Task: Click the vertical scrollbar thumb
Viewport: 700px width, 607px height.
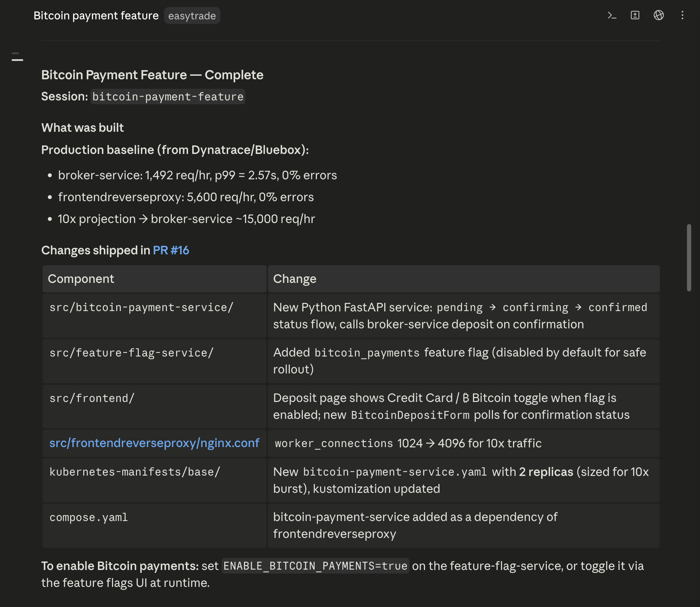Action: coord(689,258)
